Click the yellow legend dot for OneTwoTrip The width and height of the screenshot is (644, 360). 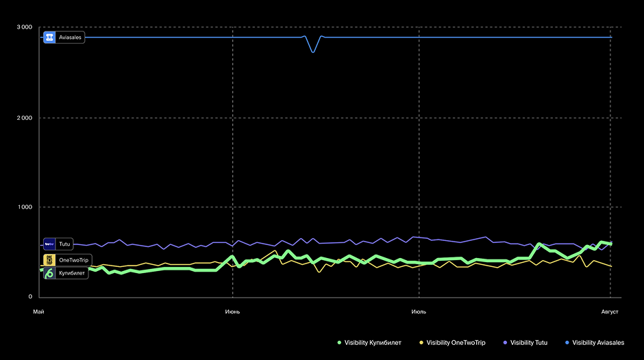tap(420, 342)
